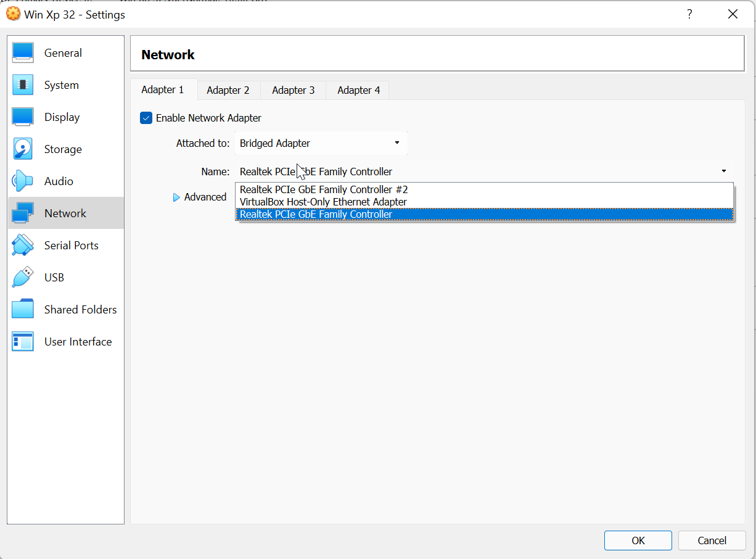Open the General settings category

[x=66, y=53]
